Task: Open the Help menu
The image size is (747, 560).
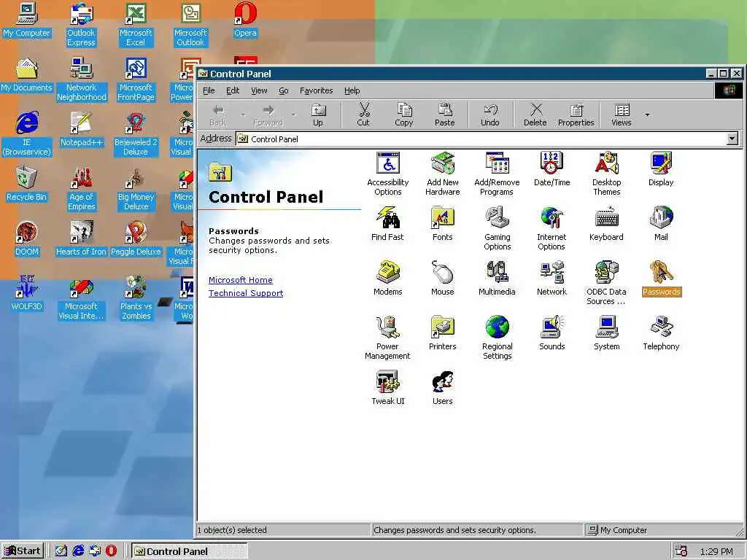Action: pyautogui.click(x=352, y=90)
